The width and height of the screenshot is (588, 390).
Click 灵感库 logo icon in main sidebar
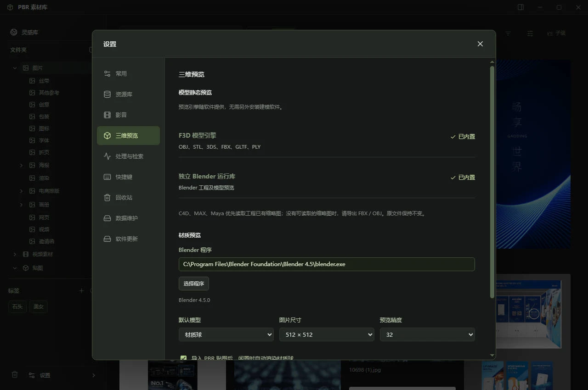[x=14, y=32]
